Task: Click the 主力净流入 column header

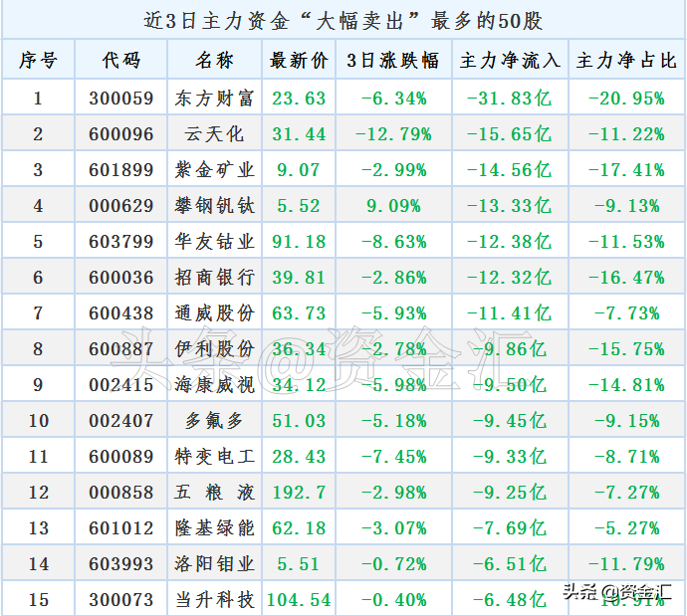Action: coord(510,60)
